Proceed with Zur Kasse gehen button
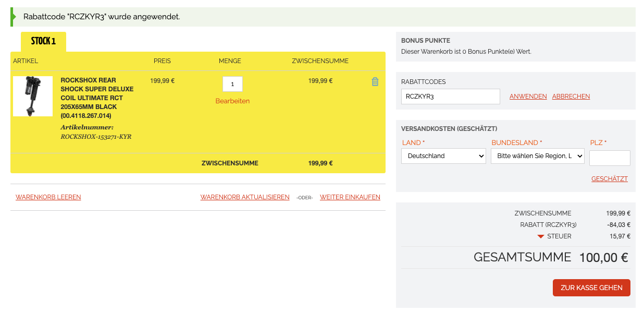644x312 pixels. pyautogui.click(x=591, y=288)
